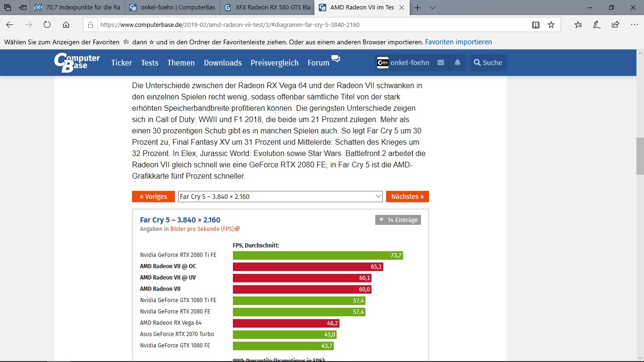644x362 pixels.
Task: Open the Forum link
Action: click(319, 63)
